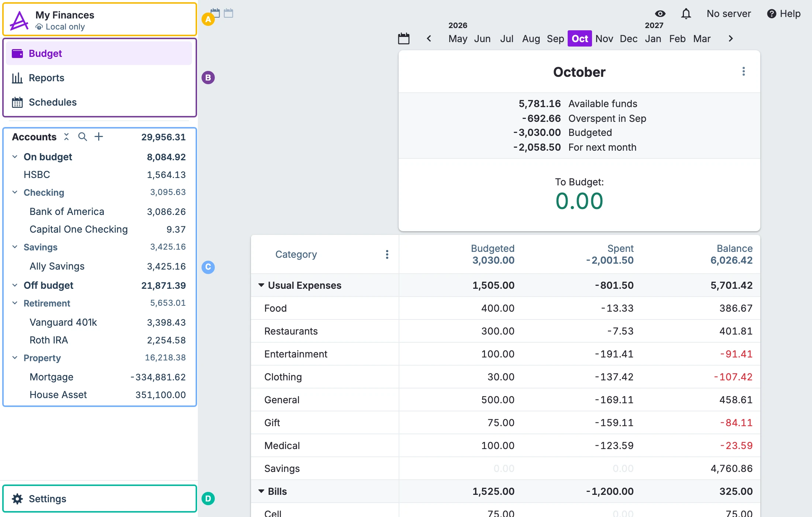The image size is (812, 517).
Task: Switch to the Nov month tab
Action: click(x=604, y=38)
